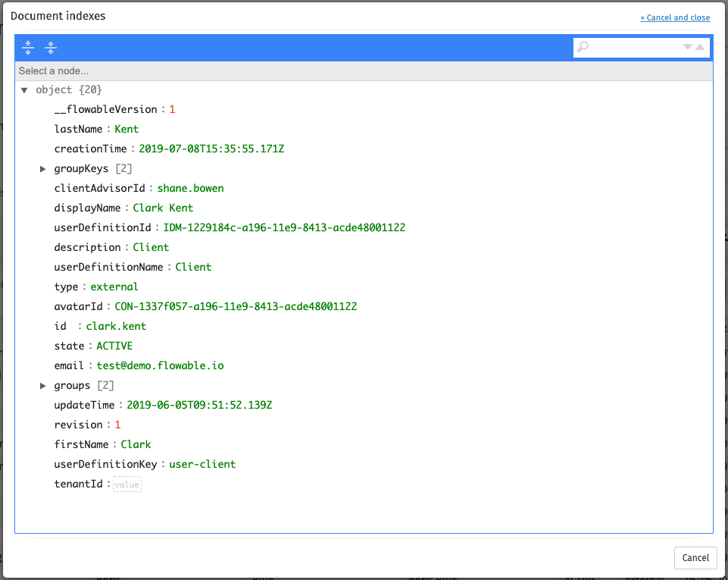Click the empty tenantId value placeholder

pos(127,484)
